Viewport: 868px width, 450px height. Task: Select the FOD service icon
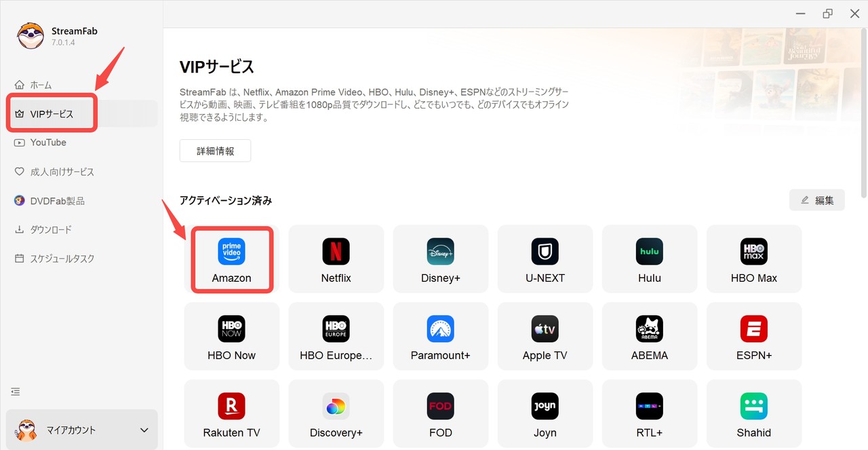tap(440, 413)
